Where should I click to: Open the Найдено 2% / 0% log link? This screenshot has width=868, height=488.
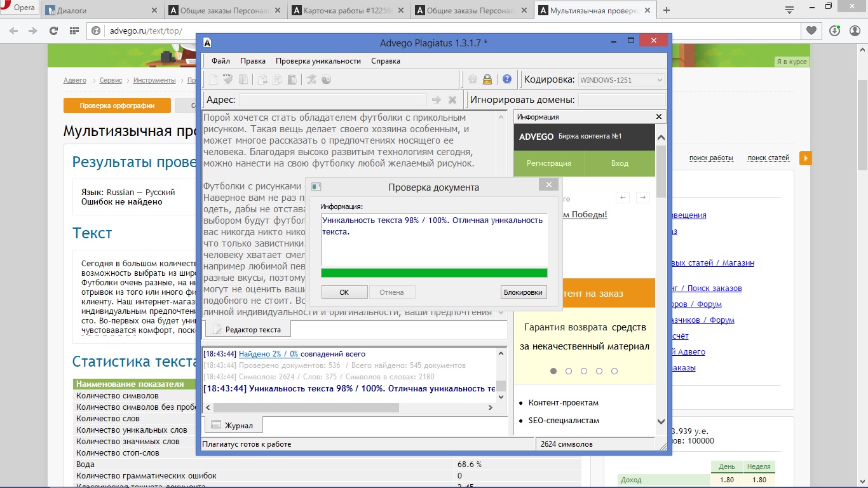(x=269, y=354)
